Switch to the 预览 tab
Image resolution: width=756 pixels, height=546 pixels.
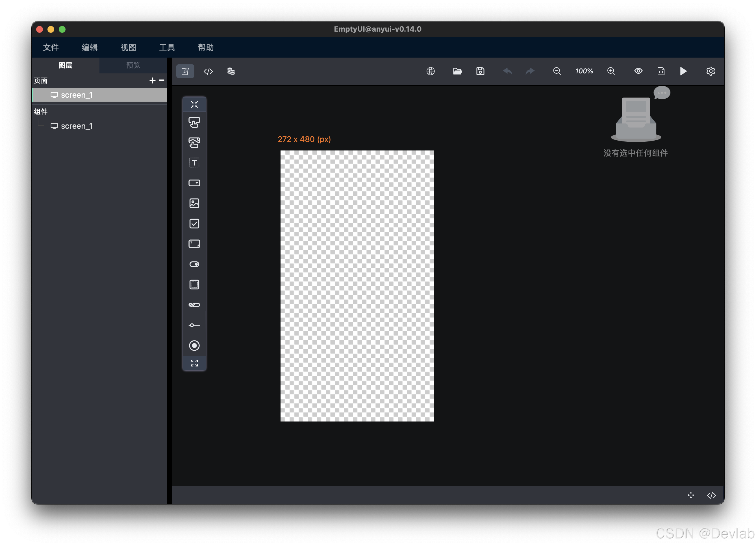point(133,65)
